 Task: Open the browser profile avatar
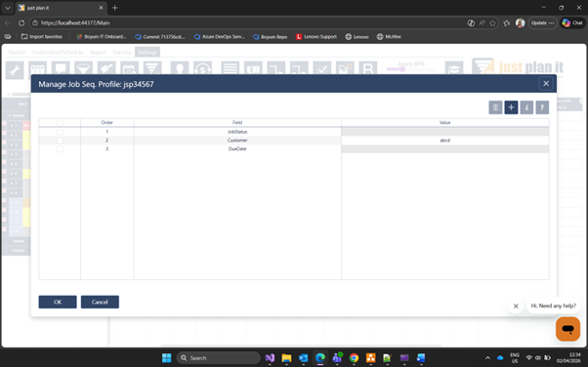coord(520,22)
